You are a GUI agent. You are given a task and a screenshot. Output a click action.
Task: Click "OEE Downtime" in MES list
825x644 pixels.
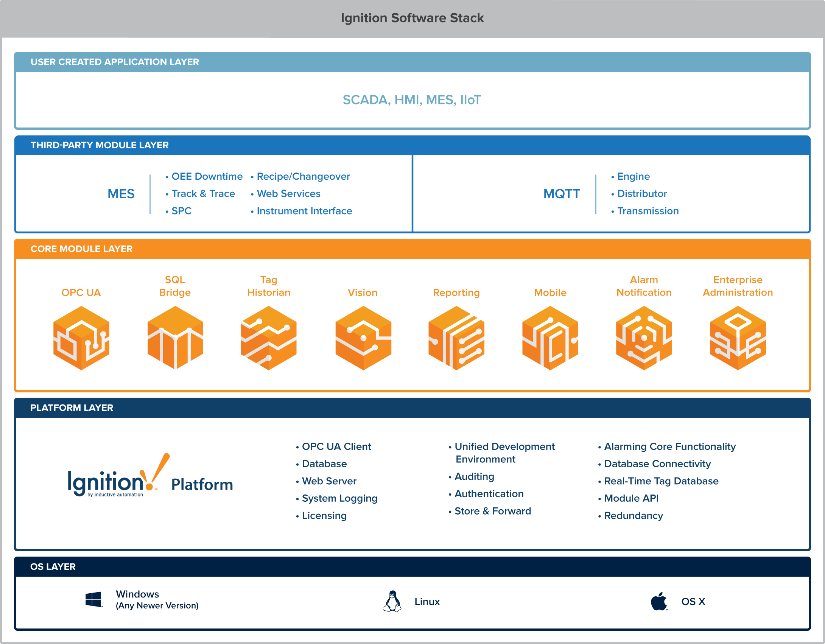[207, 176]
